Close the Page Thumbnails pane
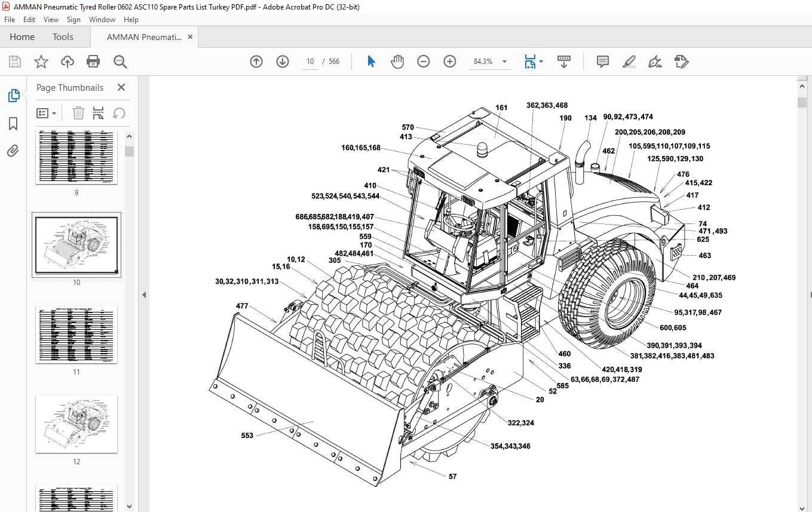Viewport: 812px width, 512px height. (x=121, y=87)
